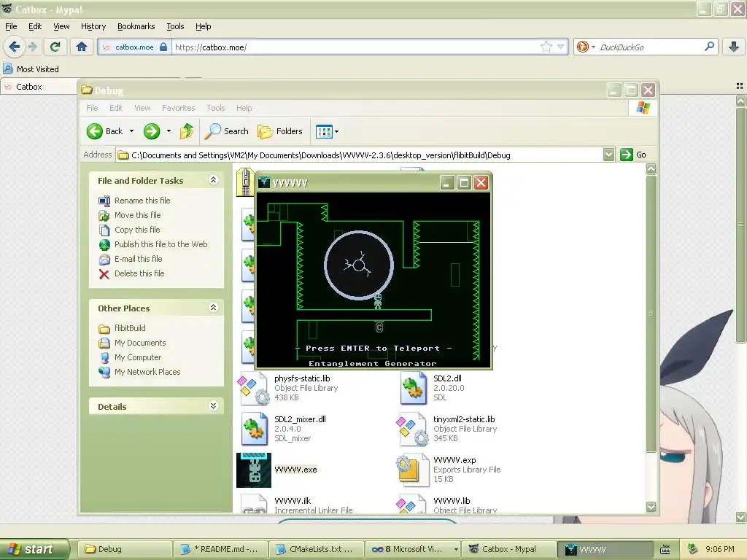Viewport: 747px width, 560px height.
Task: Open grouped Microsoft Visual taskbar button
Action: 413,549
